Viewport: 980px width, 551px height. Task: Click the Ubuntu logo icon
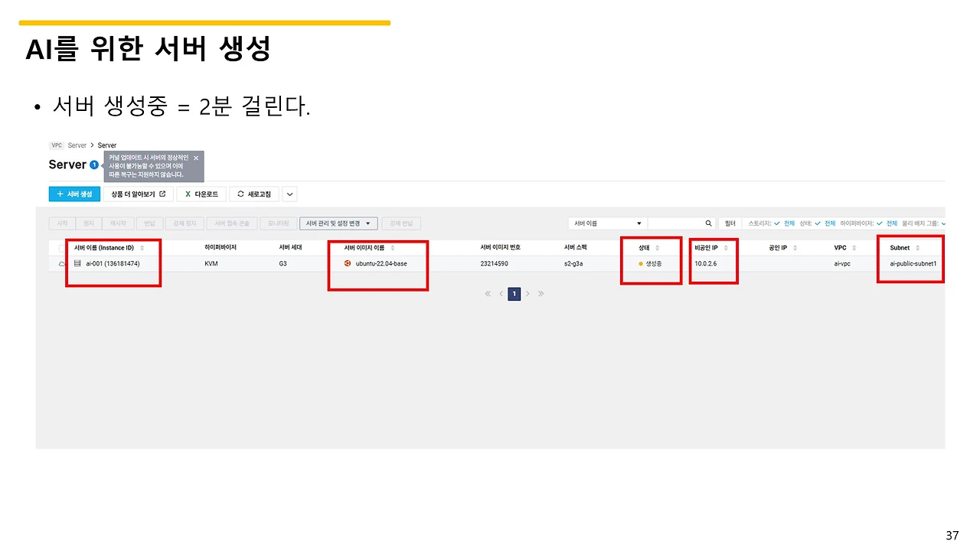[348, 263]
